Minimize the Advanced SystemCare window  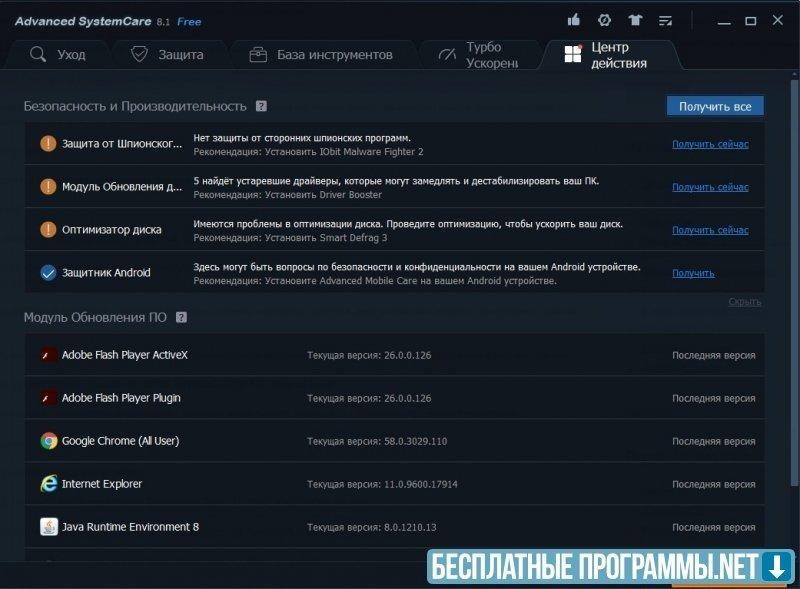(x=724, y=21)
